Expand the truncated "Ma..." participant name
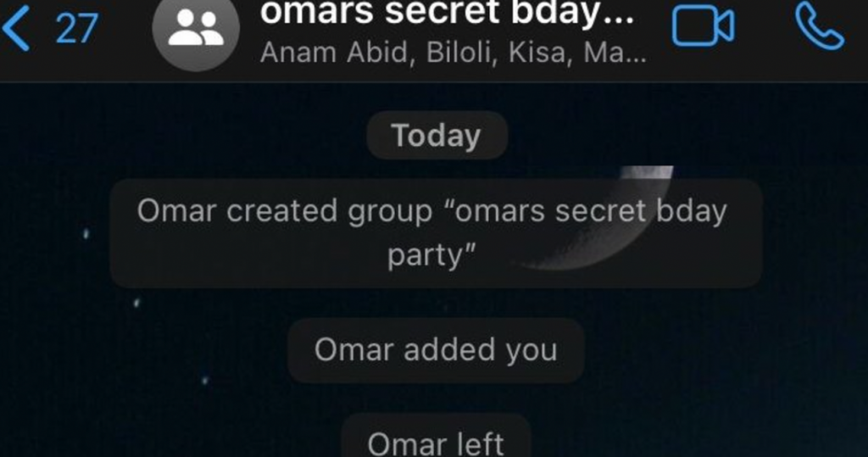Image resolution: width=868 pixels, height=457 pixels. (x=615, y=53)
